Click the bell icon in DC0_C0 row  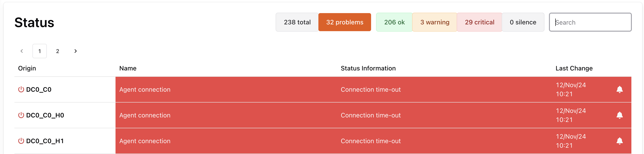[x=619, y=90]
